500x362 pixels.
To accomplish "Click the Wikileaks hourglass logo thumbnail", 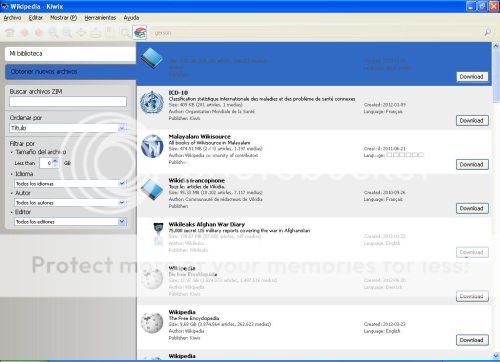I will tap(158, 234).
